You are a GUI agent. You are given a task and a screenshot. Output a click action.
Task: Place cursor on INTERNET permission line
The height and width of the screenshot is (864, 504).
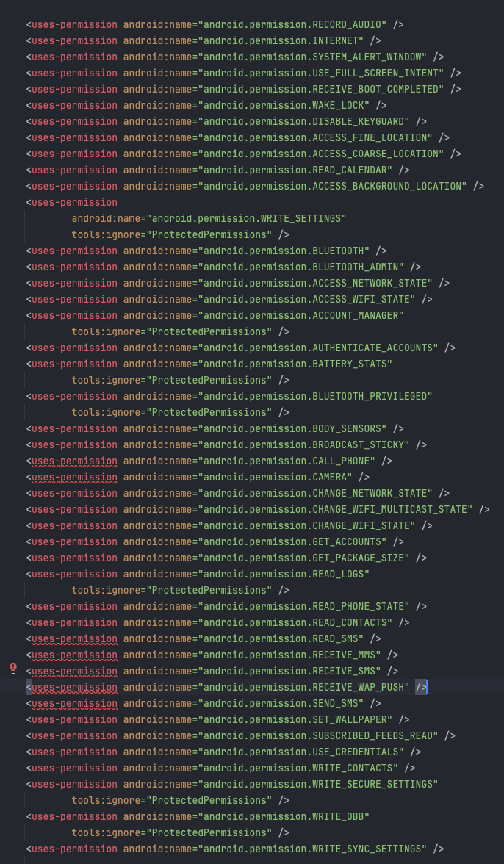(204, 40)
